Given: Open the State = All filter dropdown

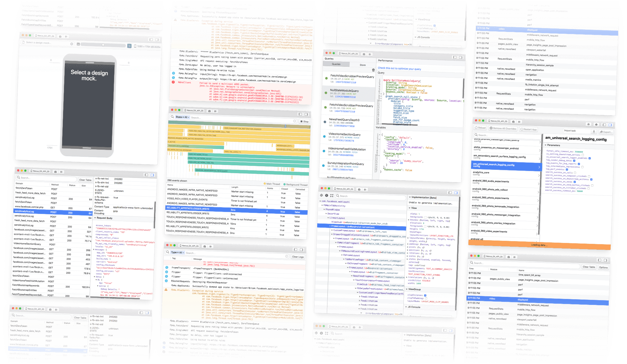Looking at the screenshot, I should pos(182,117).
